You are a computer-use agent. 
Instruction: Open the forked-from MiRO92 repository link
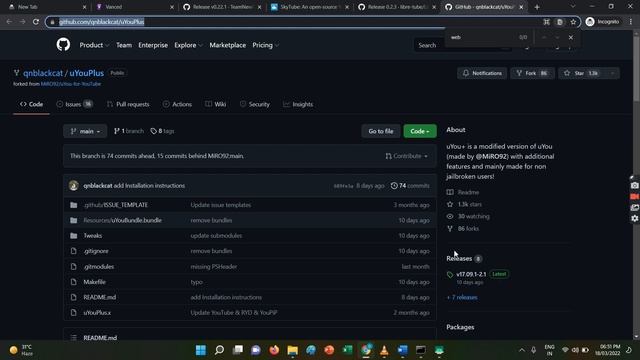[x=71, y=84]
